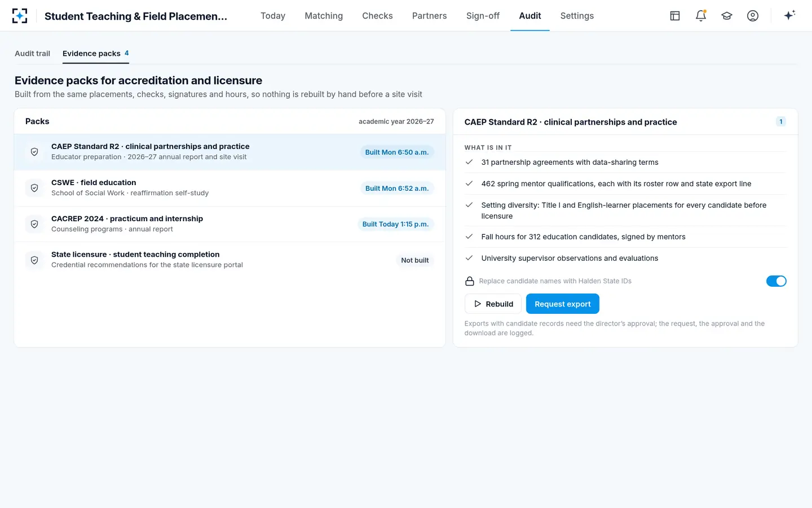812x508 pixels.
Task: Click shield icon for CSWE field education
Action: [x=34, y=188]
